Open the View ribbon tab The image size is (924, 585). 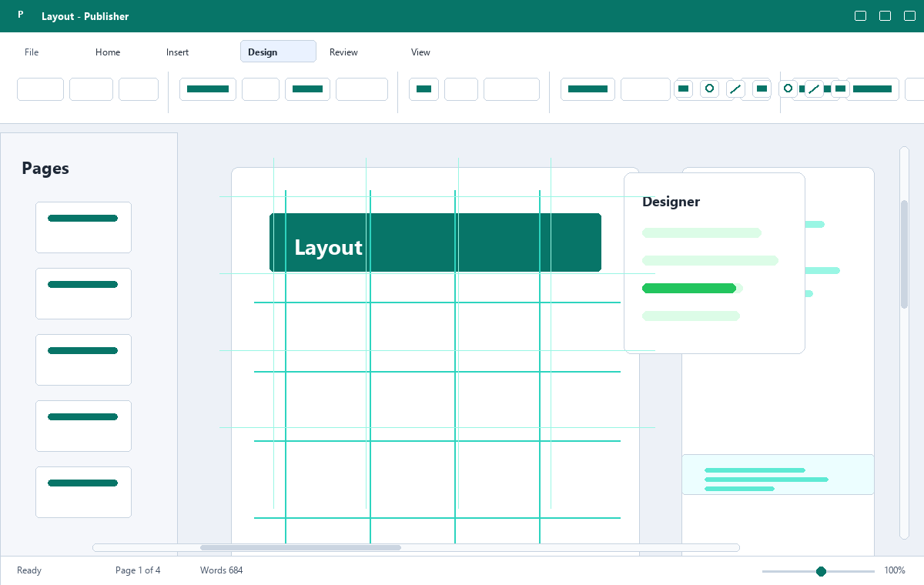pos(420,52)
